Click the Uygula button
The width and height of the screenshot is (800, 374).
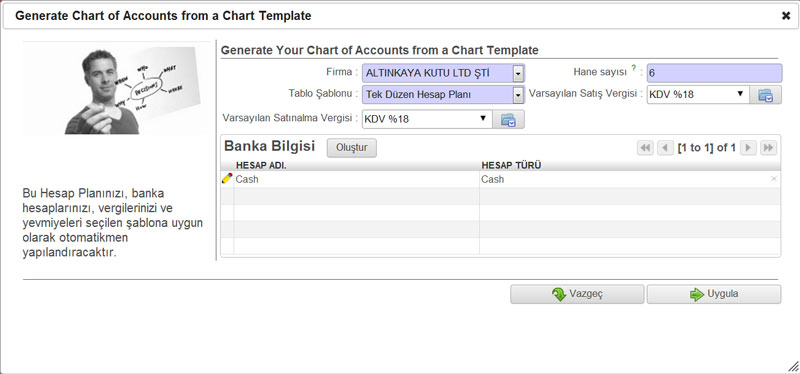click(x=714, y=294)
